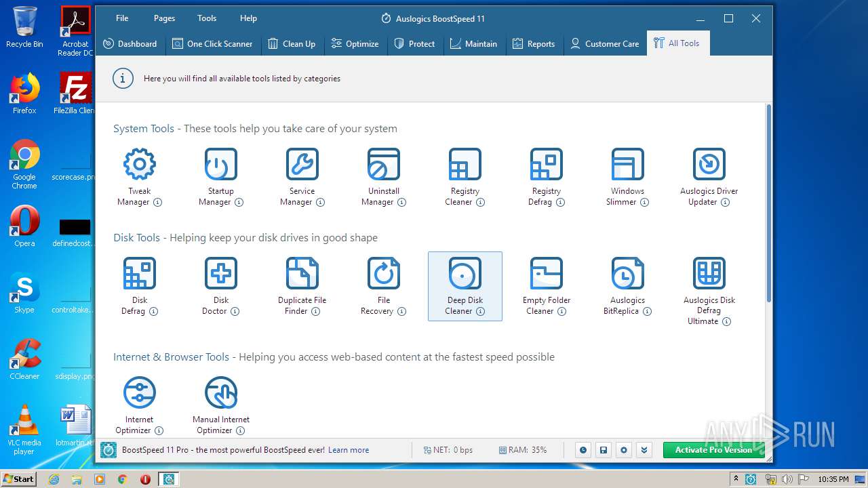Open settings gear in status bar
Screen dimensions: 868x488
[x=624, y=450]
